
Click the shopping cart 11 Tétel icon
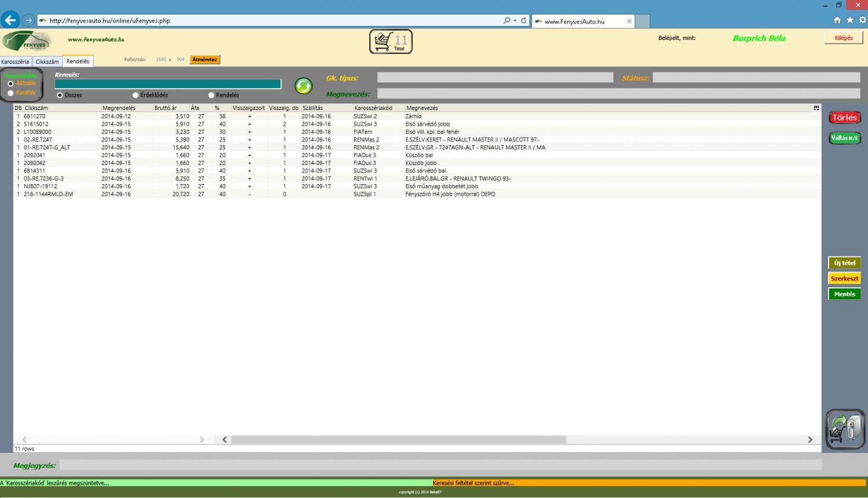pos(391,42)
